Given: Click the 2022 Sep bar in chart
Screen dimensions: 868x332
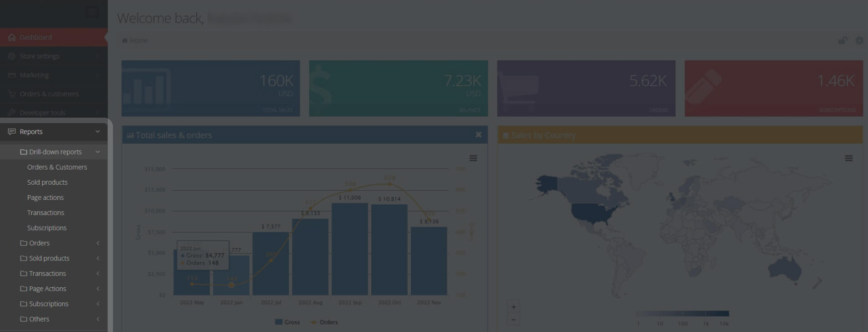Looking at the screenshot, I should [x=350, y=249].
